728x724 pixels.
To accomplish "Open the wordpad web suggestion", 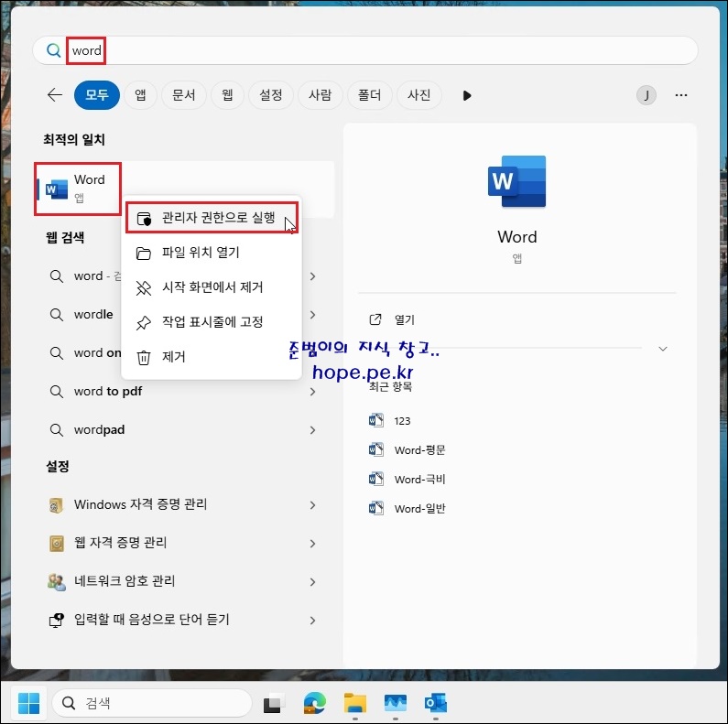I will [x=100, y=430].
